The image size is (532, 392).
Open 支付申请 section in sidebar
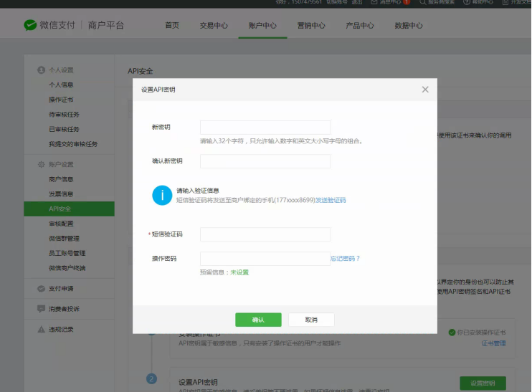[x=61, y=289]
